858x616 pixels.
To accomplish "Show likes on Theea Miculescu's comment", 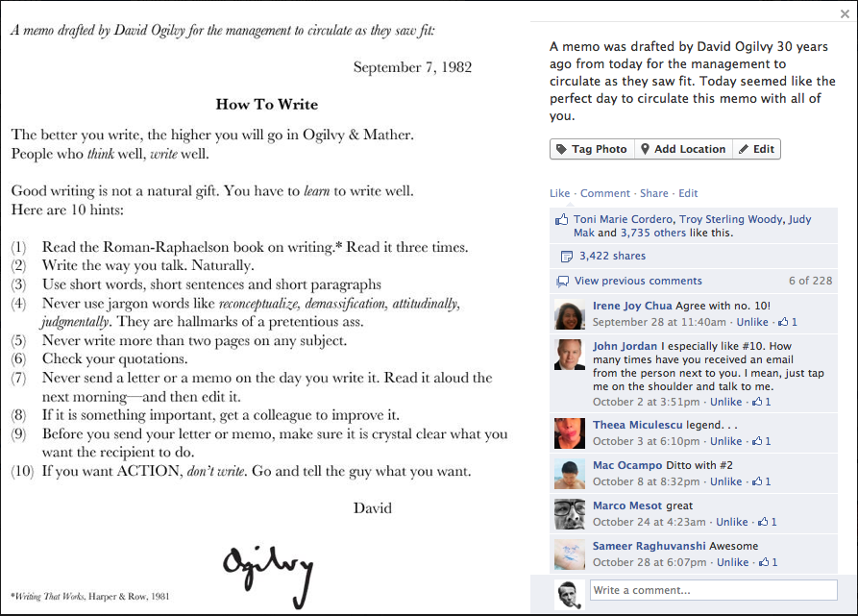I will coord(762,441).
